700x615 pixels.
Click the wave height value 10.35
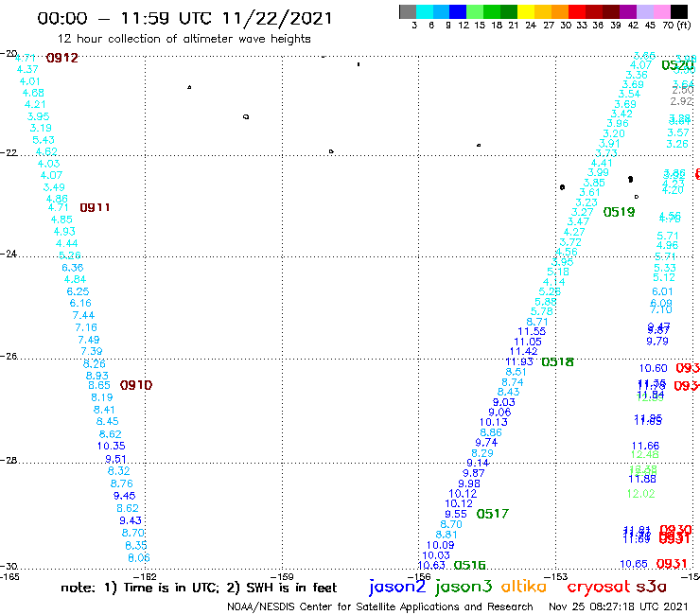pyautogui.click(x=112, y=446)
